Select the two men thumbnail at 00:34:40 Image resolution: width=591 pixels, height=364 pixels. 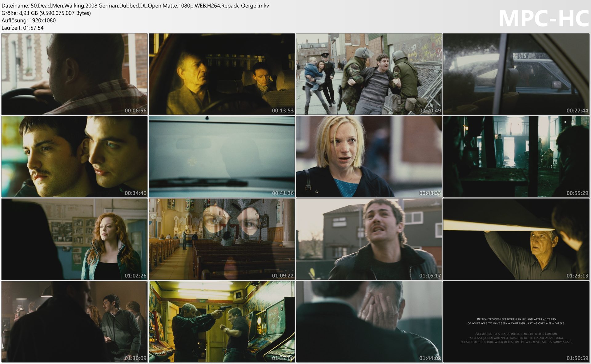[74, 156]
